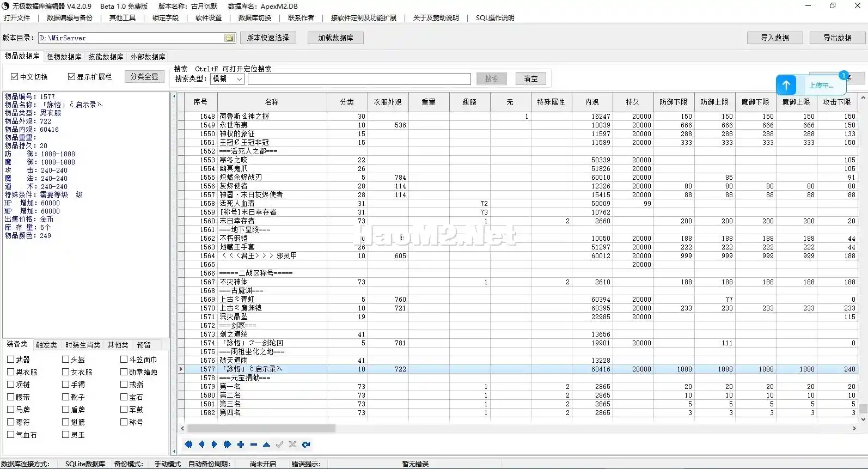
Task: Click the 版本快速选择 button
Action: tap(268, 38)
